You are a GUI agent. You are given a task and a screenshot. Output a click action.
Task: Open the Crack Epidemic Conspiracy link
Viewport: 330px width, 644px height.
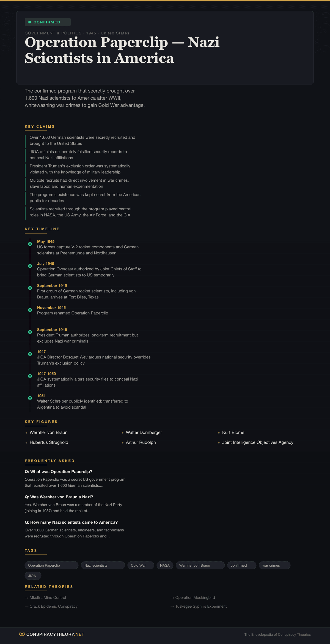point(53,606)
